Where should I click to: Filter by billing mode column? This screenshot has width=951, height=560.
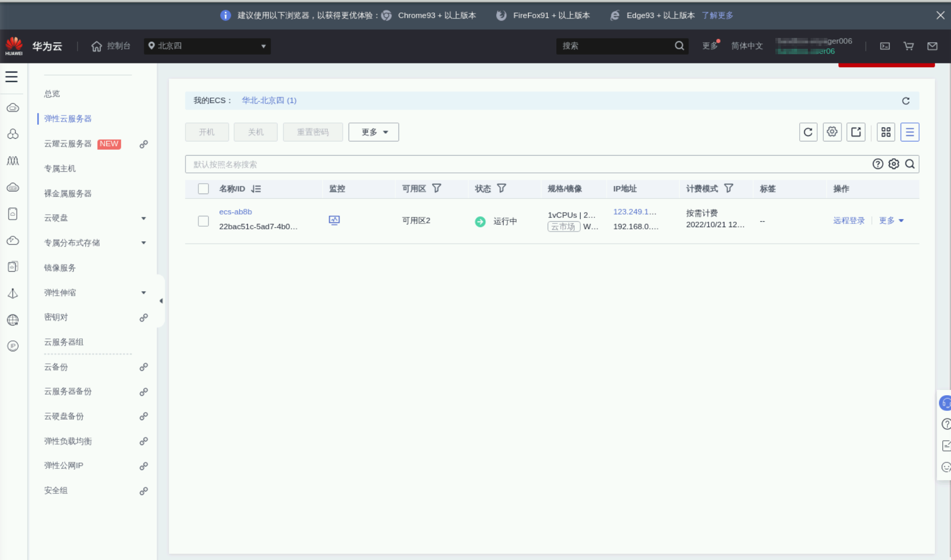pyautogui.click(x=729, y=189)
